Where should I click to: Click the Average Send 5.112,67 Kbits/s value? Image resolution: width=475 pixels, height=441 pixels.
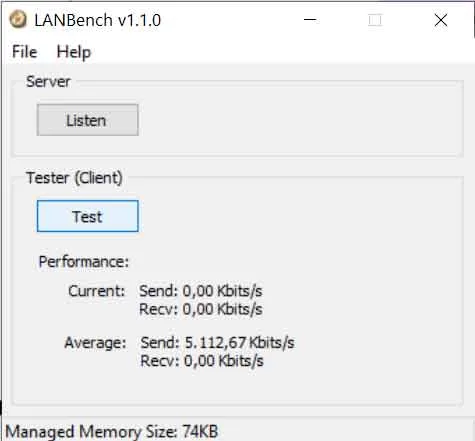point(217,343)
